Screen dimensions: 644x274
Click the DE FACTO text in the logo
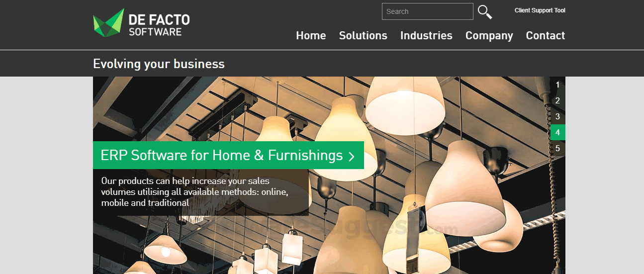coord(159,19)
